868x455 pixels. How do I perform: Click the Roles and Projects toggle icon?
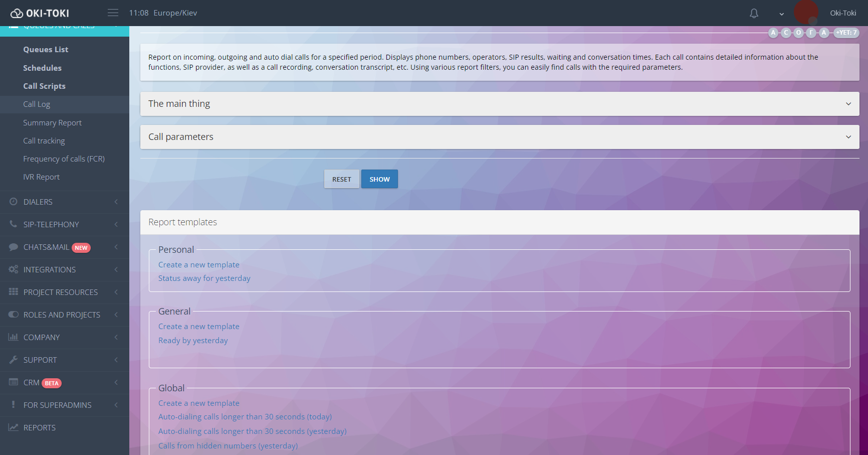[x=14, y=315]
